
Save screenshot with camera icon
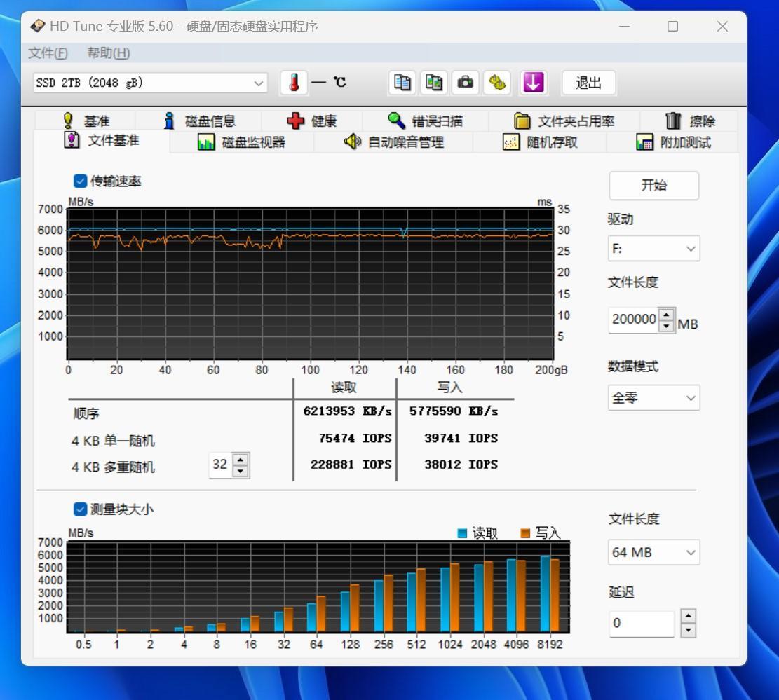[465, 83]
